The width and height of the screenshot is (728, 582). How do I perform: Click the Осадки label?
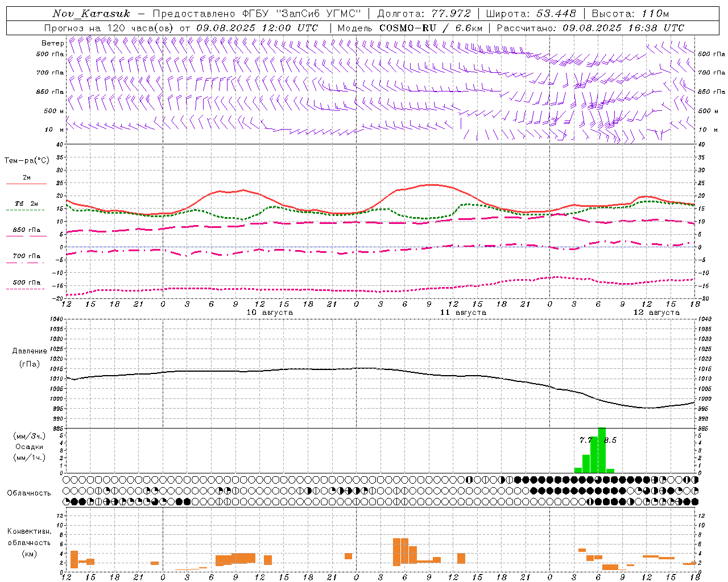click(29, 447)
